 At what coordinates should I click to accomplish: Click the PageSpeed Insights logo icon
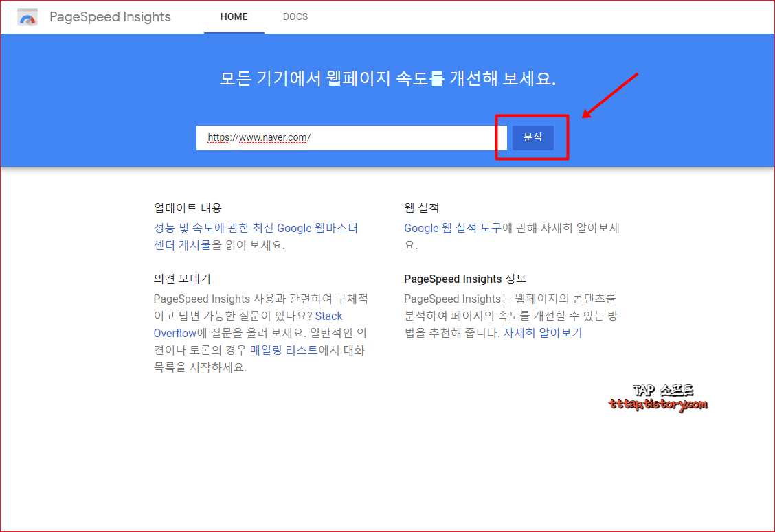click(x=27, y=16)
